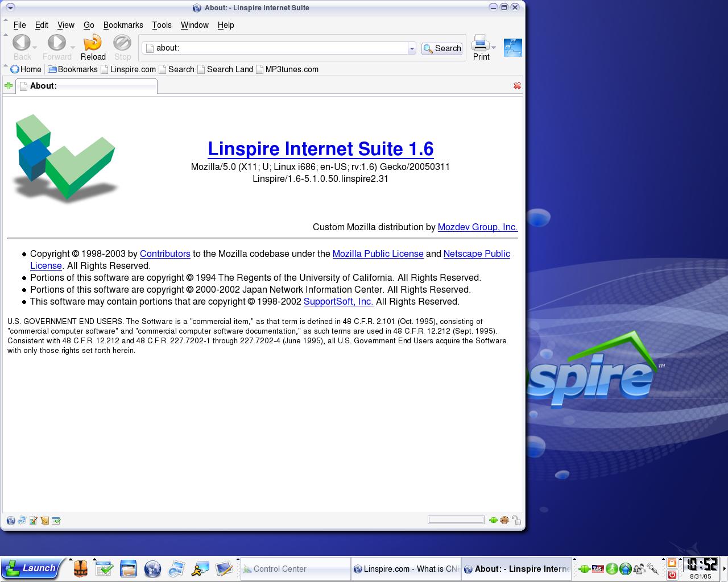728x582 pixels.
Task: Open the window menu arrow in title bar
Action: click(x=11, y=7)
